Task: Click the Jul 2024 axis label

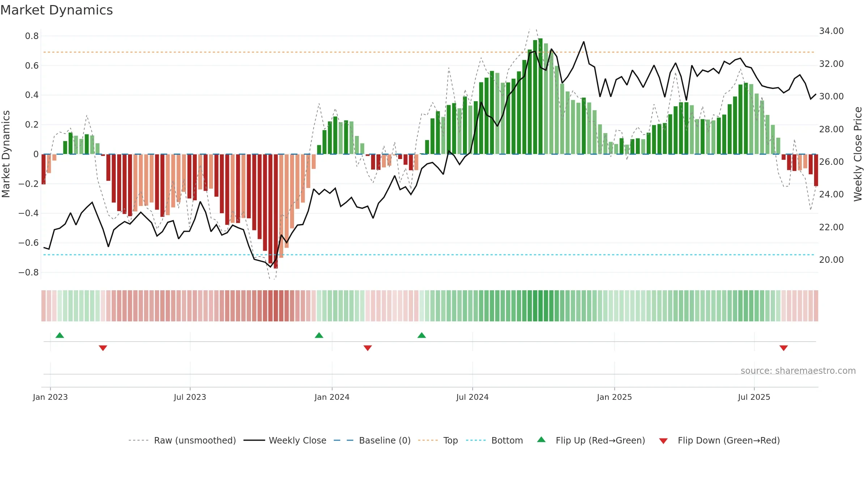Action: (472, 397)
